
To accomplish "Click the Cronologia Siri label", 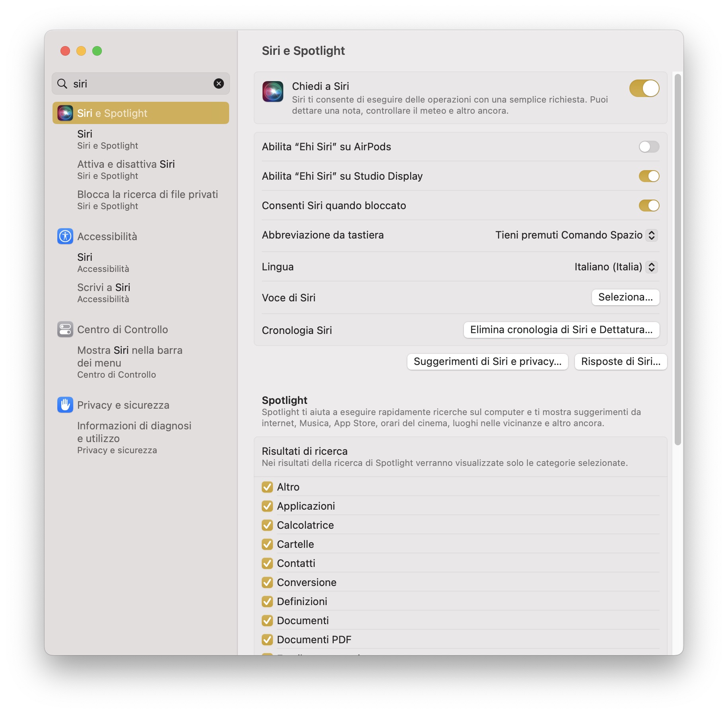I will pyautogui.click(x=297, y=330).
